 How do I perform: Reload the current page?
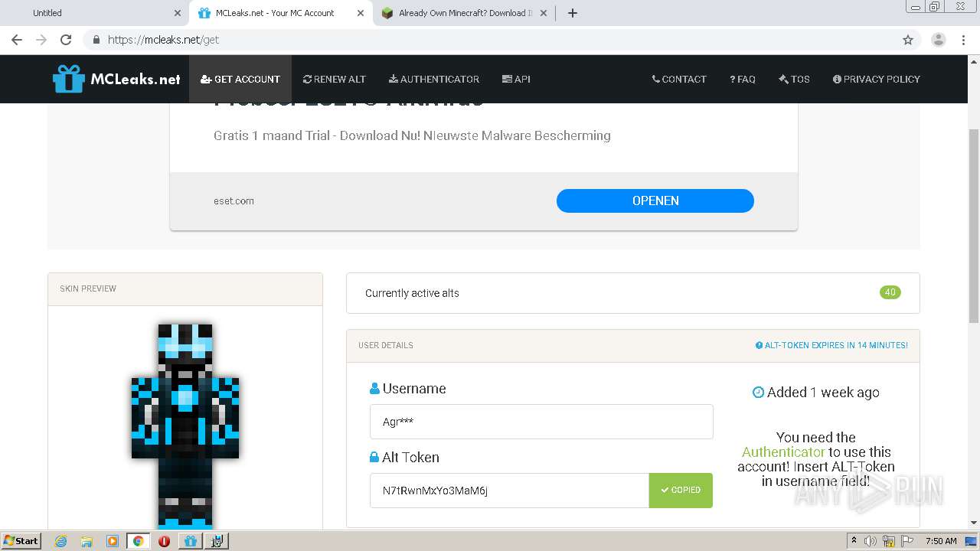[x=66, y=40]
